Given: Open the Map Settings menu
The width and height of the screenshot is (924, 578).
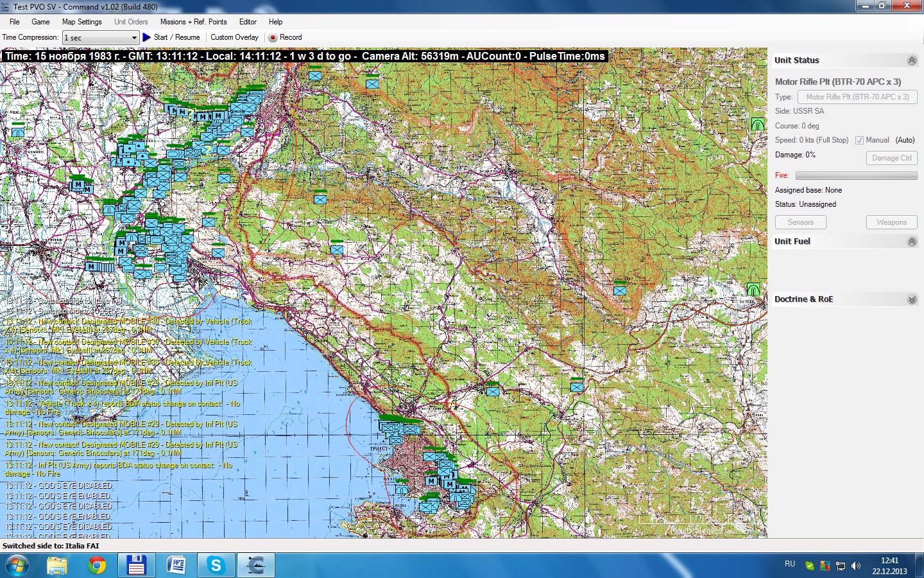Looking at the screenshot, I should point(81,22).
